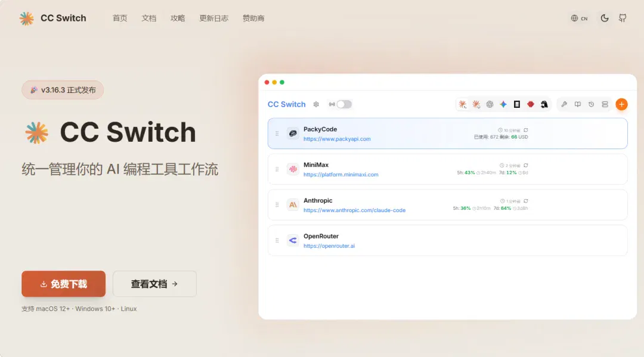Click the 已使用: 672 剩余: 66 USD text
Image resolution: width=644 pixels, height=357 pixels.
(501, 137)
